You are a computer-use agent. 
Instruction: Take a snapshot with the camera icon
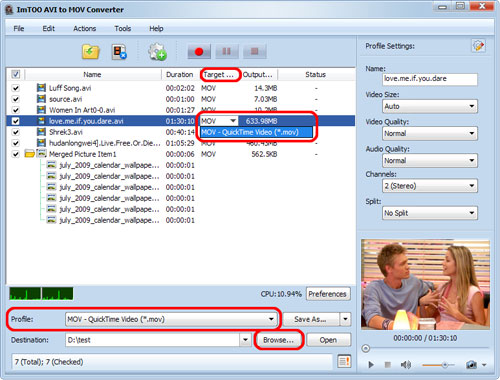point(471,365)
